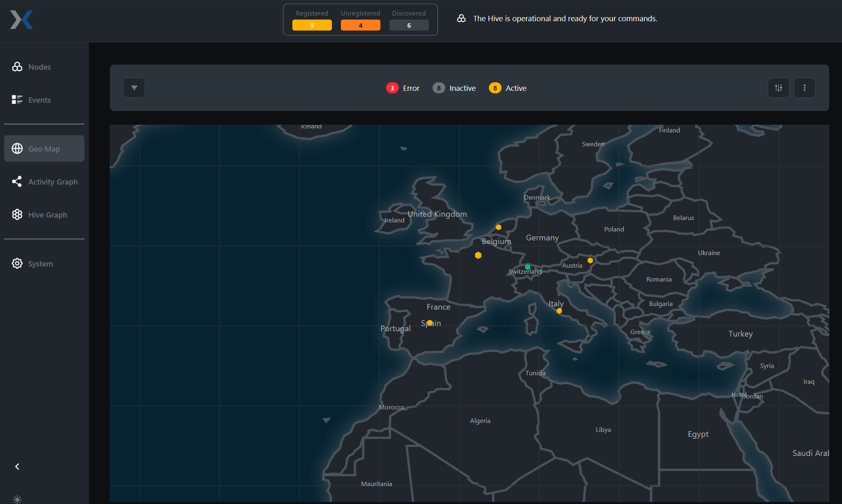
Task: Click the hive status icon in header
Action: tap(461, 18)
